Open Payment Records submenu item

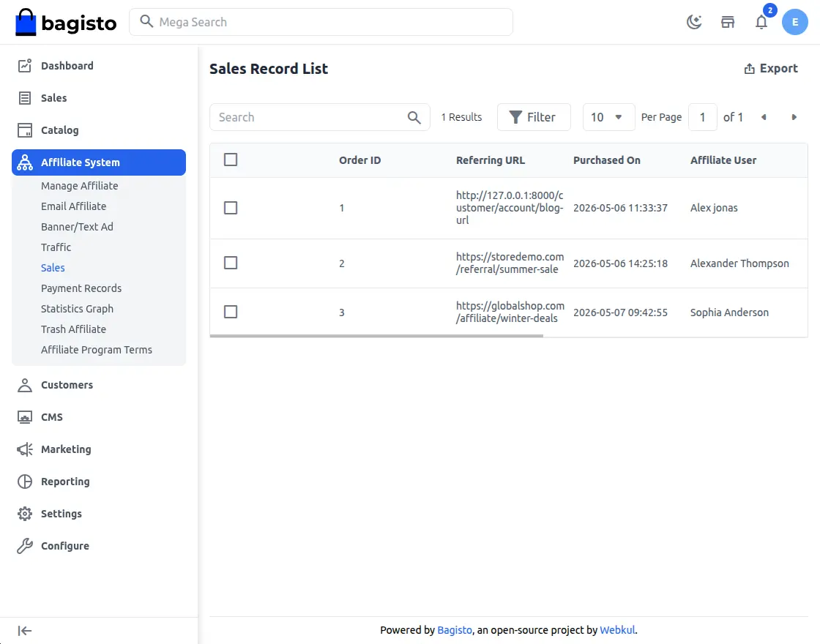point(81,288)
